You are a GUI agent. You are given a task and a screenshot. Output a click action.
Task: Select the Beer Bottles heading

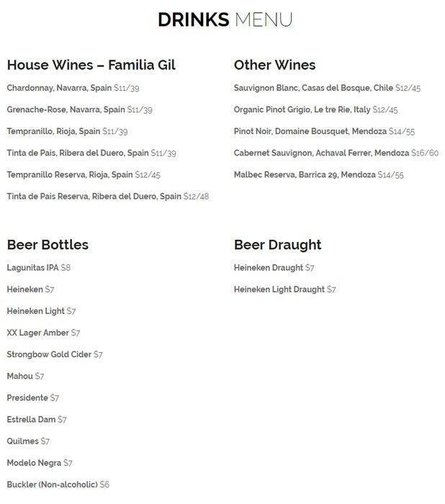tap(48, 245)
